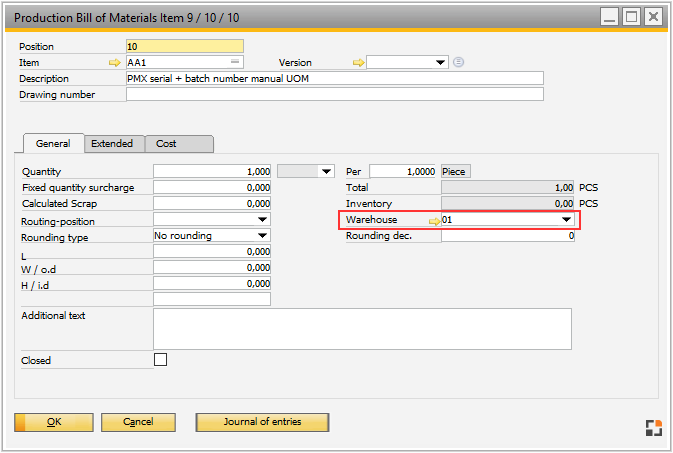This screenshot has height=453, width=673.
Task: Click the W / o.d field
Action: coord(212,267)
